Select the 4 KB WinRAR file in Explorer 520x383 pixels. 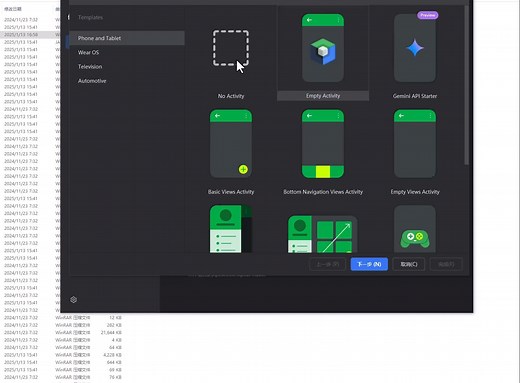pyautogui.click(x=63, y=340)
